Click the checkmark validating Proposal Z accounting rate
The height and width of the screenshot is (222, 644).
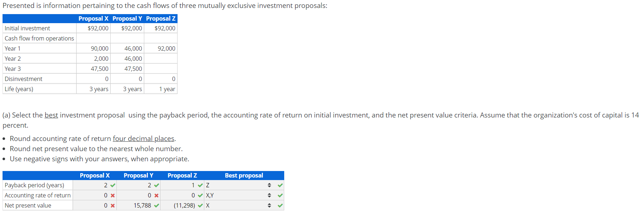pos(200,195)
